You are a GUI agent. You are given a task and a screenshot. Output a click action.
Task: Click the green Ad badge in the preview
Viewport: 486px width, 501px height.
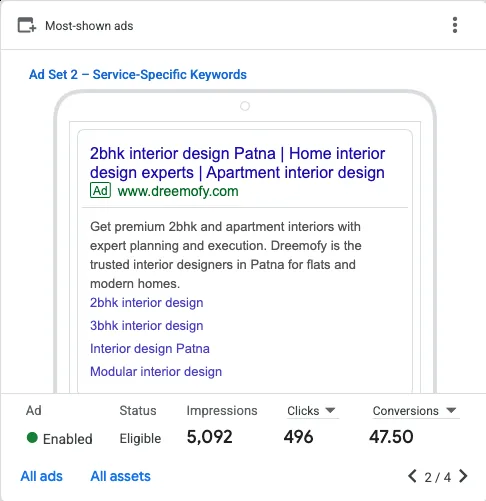pos(100,191)
